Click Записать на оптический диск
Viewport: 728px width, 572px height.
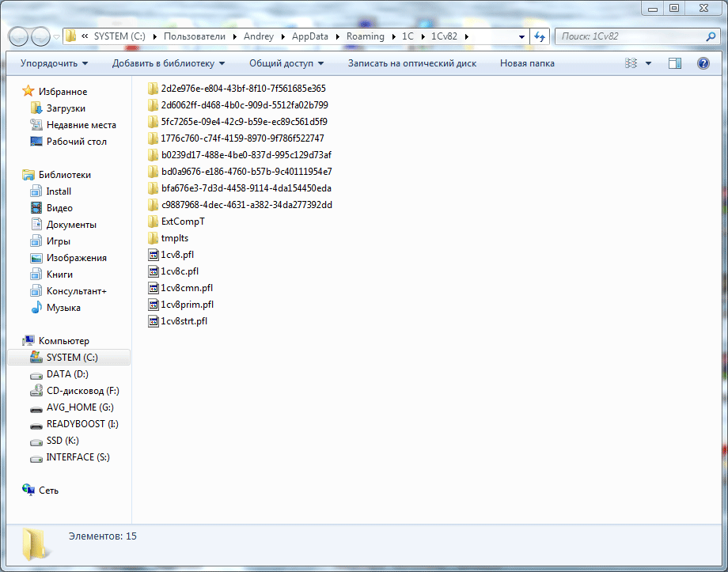pos(411,63)
